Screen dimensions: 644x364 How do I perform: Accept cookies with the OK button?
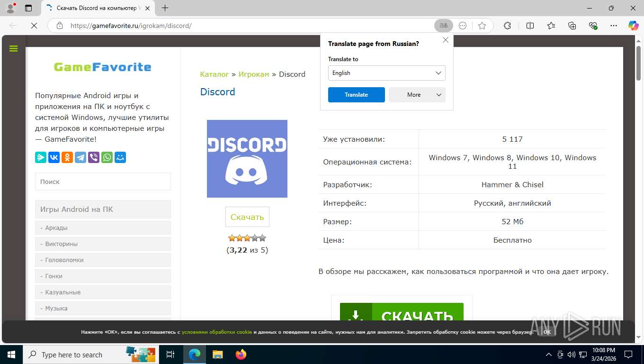coord(547,332)
